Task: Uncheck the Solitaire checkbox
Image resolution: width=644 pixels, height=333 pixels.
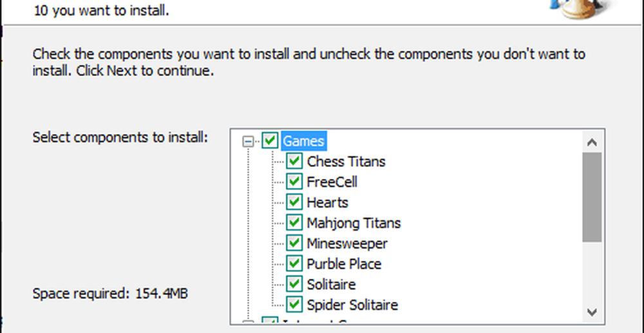Action: [x=294, y=284]
